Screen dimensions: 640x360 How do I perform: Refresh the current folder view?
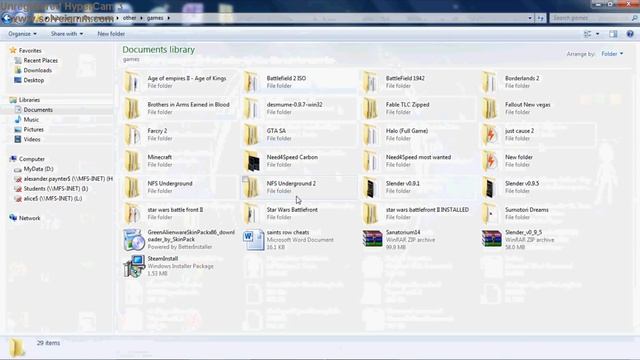click(x=540, y=18)
